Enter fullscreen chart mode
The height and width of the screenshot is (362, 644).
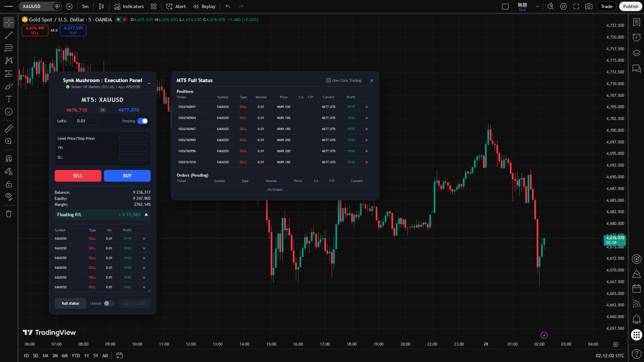tap(576, 6)
